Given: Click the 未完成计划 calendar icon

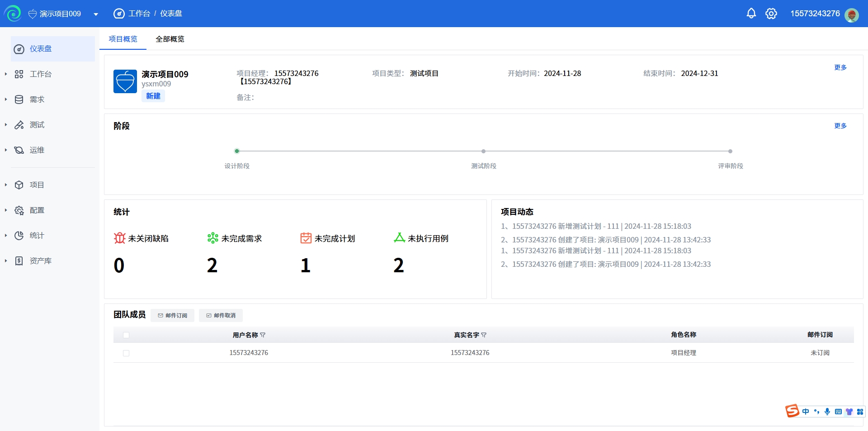Looking at the screenshot, I should tap(306, 238).
